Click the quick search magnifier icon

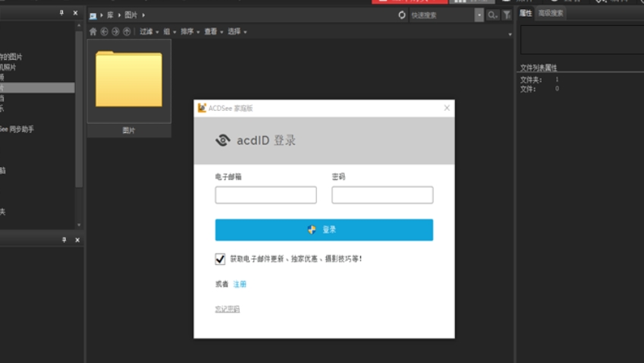492,15
